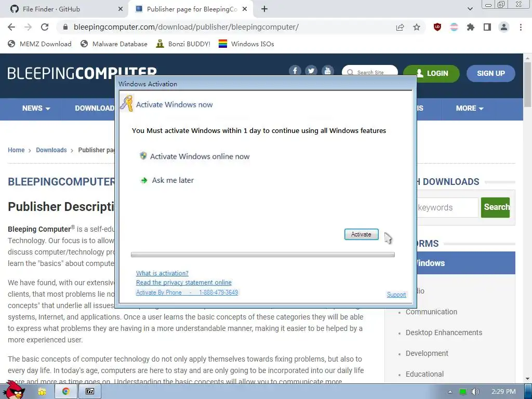Screen dimensions: 532x399
Task: Open What is activation? link
Action: tap(162, 273)
